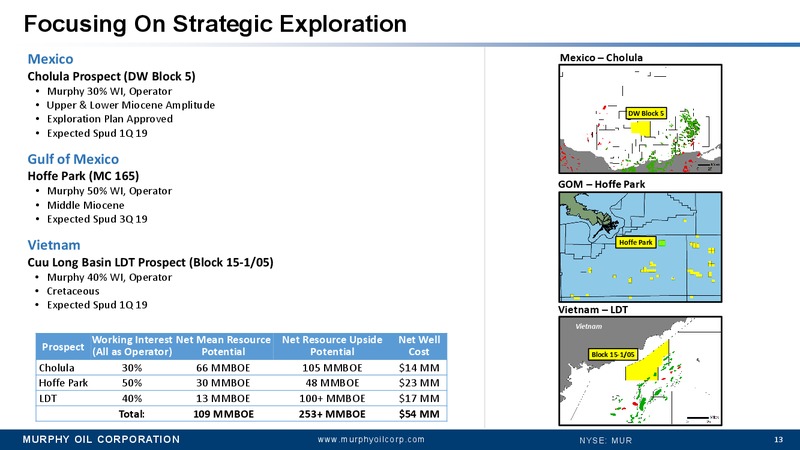Click the $23 MM table cell
The image size is (800, 450).
419,383
